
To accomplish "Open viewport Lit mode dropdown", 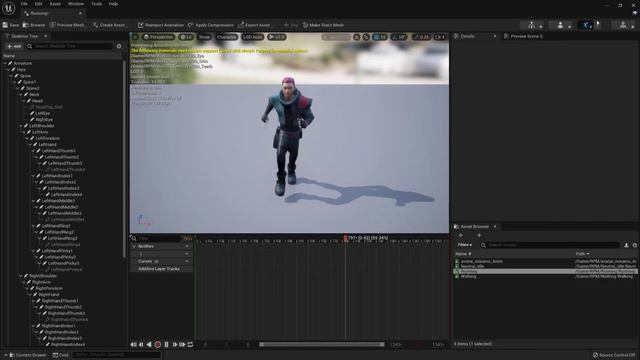I will pyautogui.click(x=186, y=37).
